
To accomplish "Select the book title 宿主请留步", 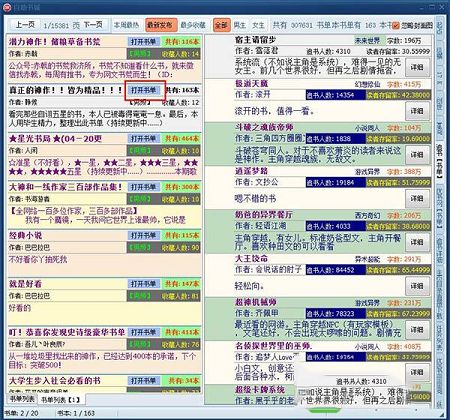I will tap(255, 40).
